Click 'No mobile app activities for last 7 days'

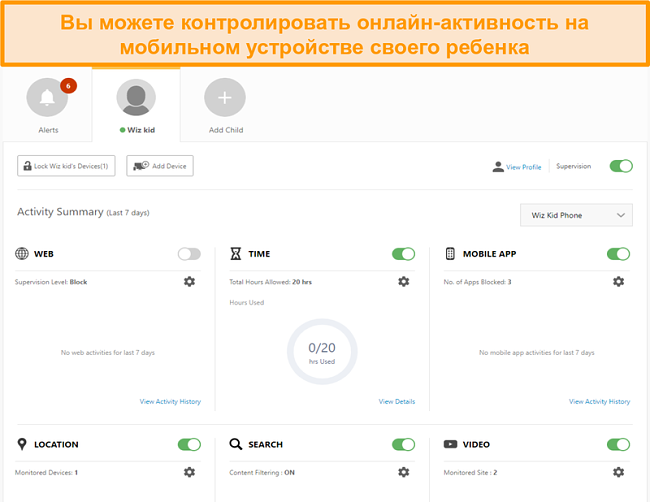[x=537, y=353]
